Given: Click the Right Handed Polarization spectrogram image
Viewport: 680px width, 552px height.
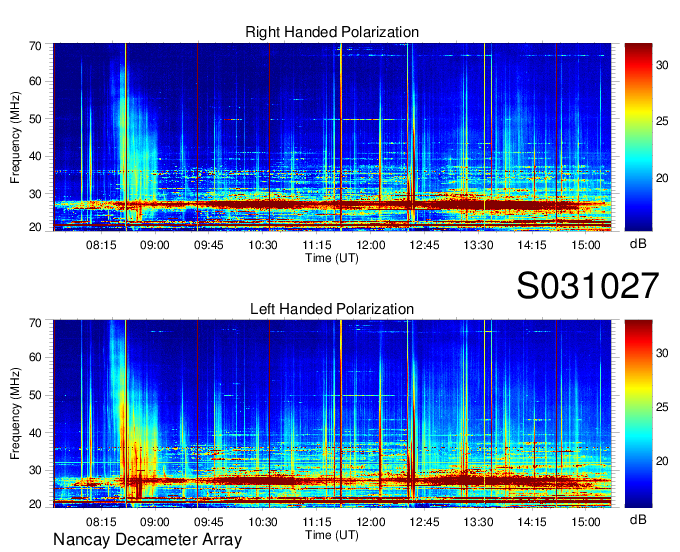Looking at the screenshot, I should [332, 137].
